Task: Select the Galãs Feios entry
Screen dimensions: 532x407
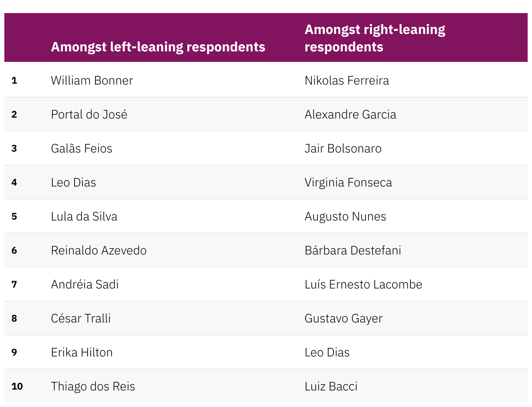Action: (x=82, y=149)
